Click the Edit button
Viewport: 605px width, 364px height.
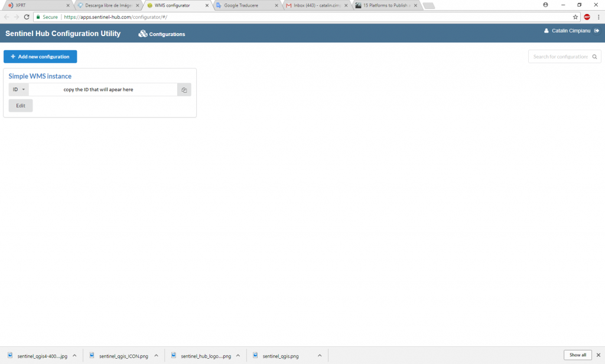(x=21, y=106)
